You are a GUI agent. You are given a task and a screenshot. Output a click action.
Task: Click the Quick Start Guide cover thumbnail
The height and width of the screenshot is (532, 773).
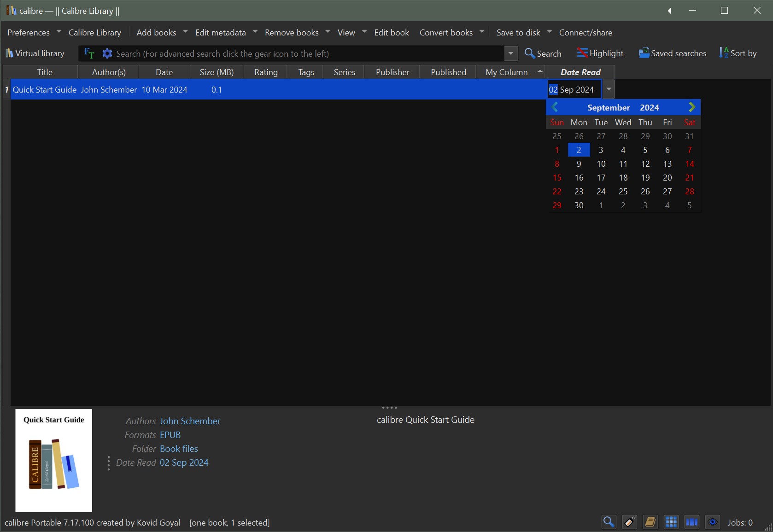point(54,460)
